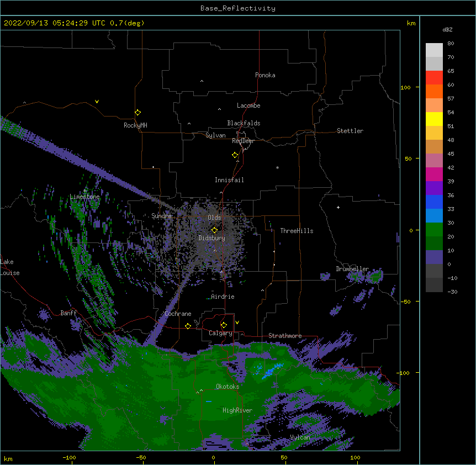Viewport: 476px width, 465px height.
Task: Select the yellow diamond marker below Cochrane
Action: [x=188, y=326]
